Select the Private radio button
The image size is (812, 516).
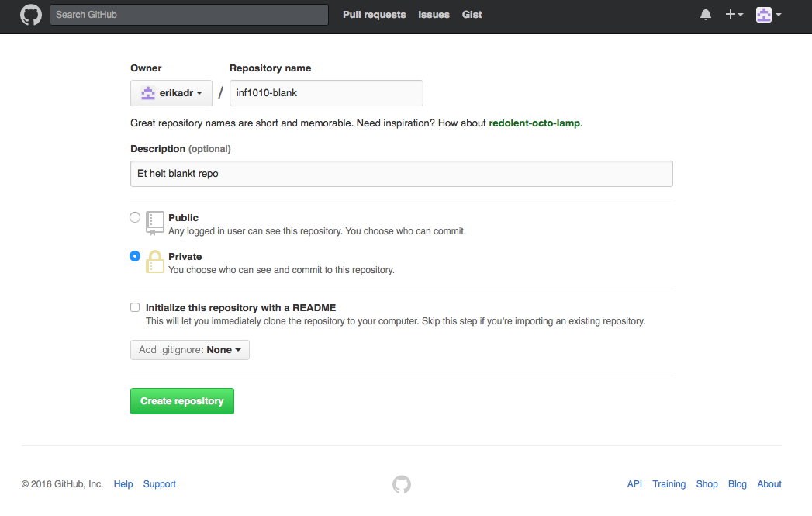coord(135,256)
